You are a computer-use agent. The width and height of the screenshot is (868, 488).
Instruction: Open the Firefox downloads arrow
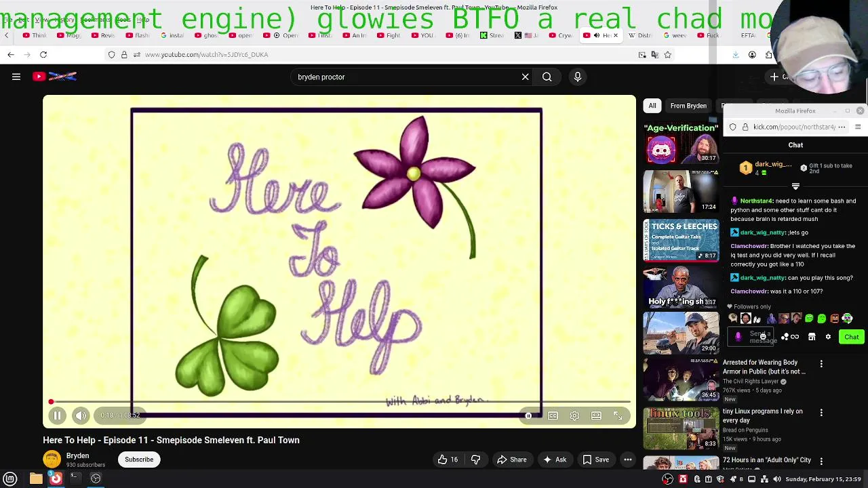point(736,54)
